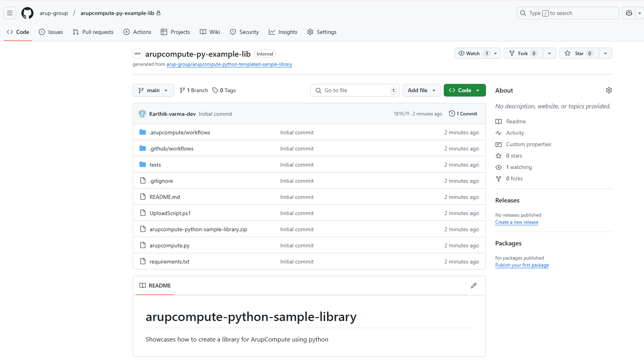Open the tests folder
This screenshot has height=360, width=644.
[155, 165]
